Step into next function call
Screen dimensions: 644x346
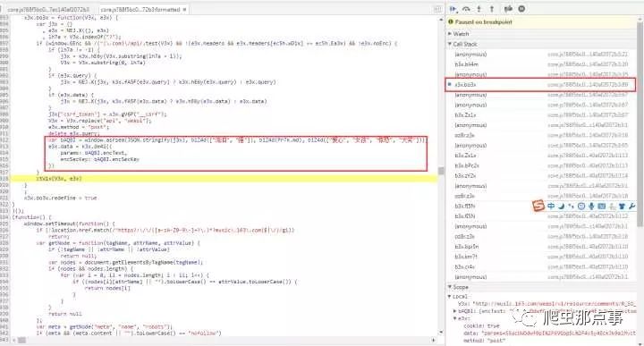tap(479, 9)
